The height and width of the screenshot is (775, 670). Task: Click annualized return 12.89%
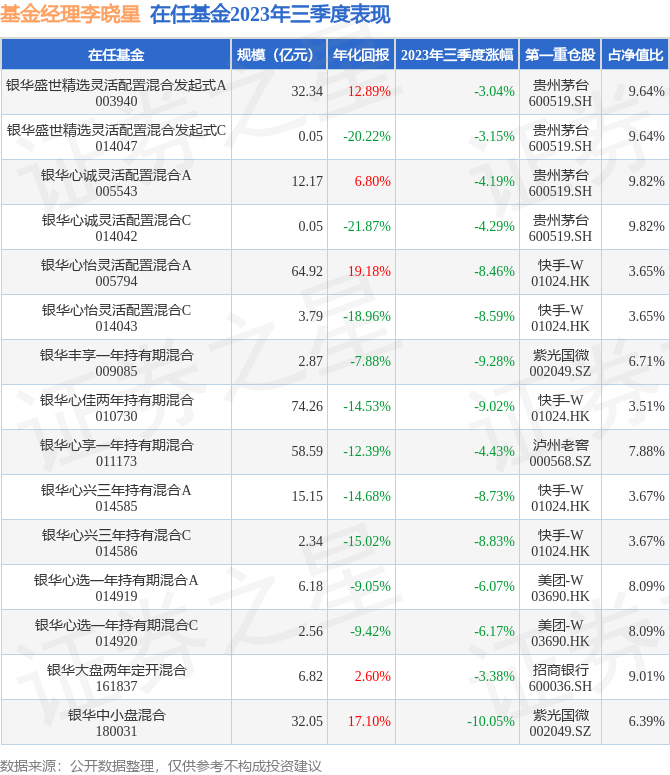369,91
